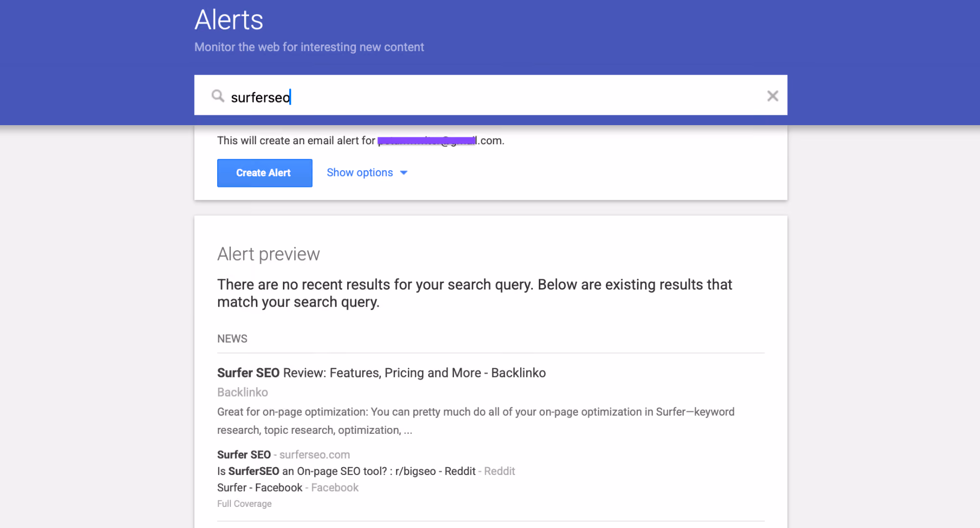Open the r/bigseo Reddit result link

tap(346, 471)
